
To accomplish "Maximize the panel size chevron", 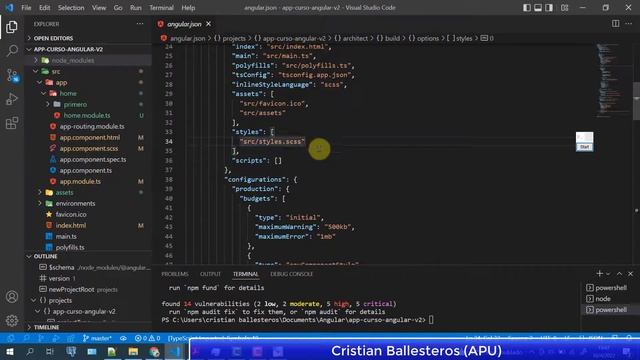I will pyautogui.click(x=619, y=273).
